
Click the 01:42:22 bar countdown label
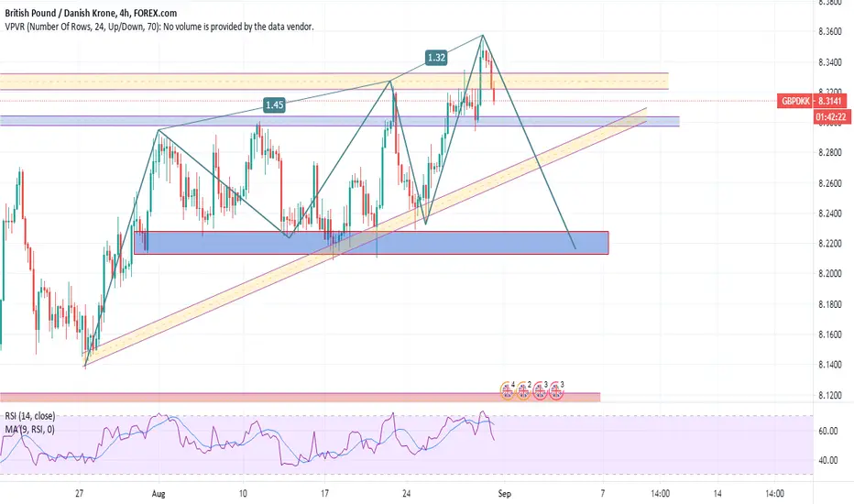point(832,117)
